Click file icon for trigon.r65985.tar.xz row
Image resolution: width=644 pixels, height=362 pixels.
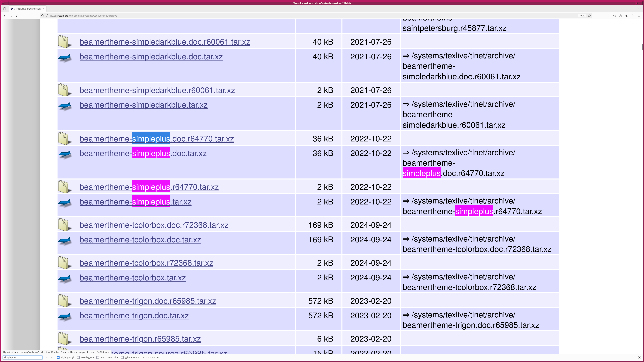65,339
